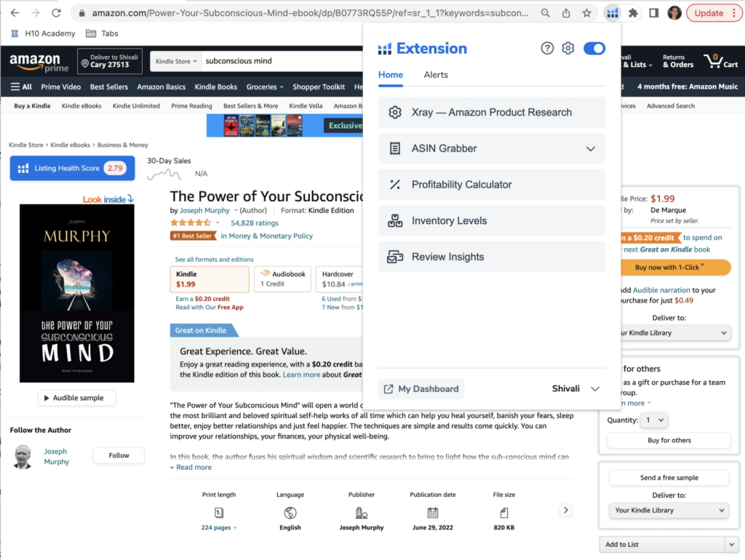
Task: Open the extension help question mark icon
Action: point(547,48)
